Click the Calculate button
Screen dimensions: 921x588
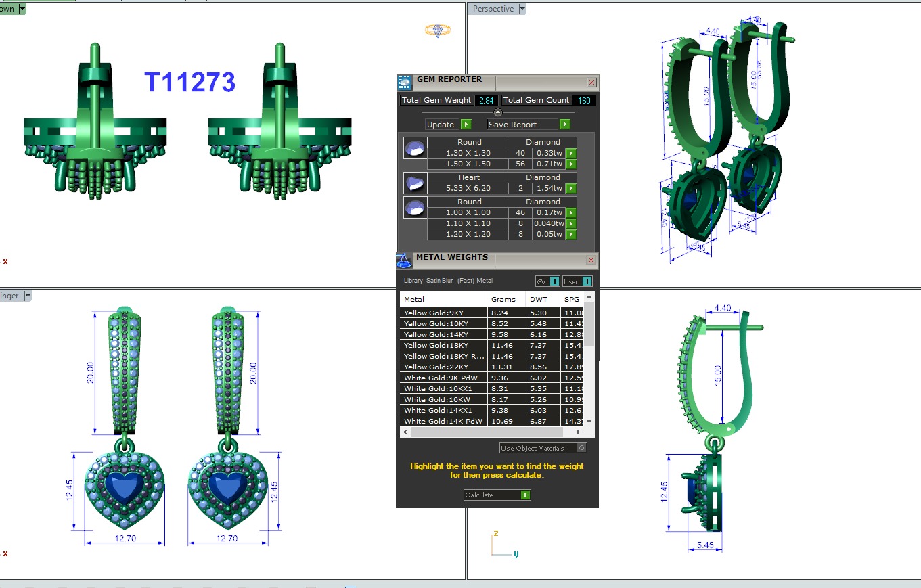click(497, 495)
